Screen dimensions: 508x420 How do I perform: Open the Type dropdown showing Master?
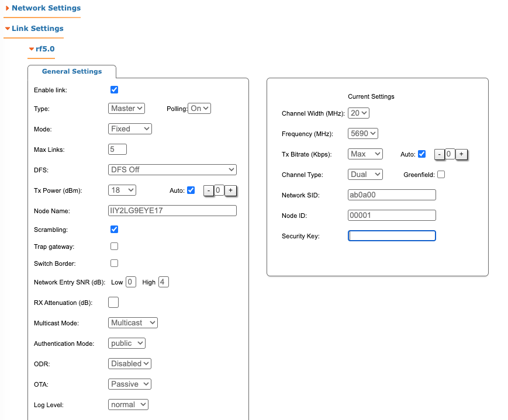(x=126, y=109)
